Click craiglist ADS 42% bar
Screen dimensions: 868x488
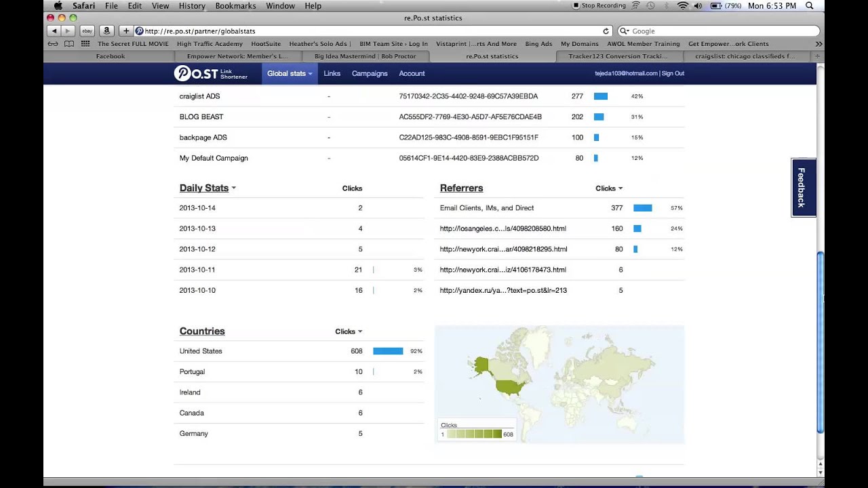coord(601,96)
